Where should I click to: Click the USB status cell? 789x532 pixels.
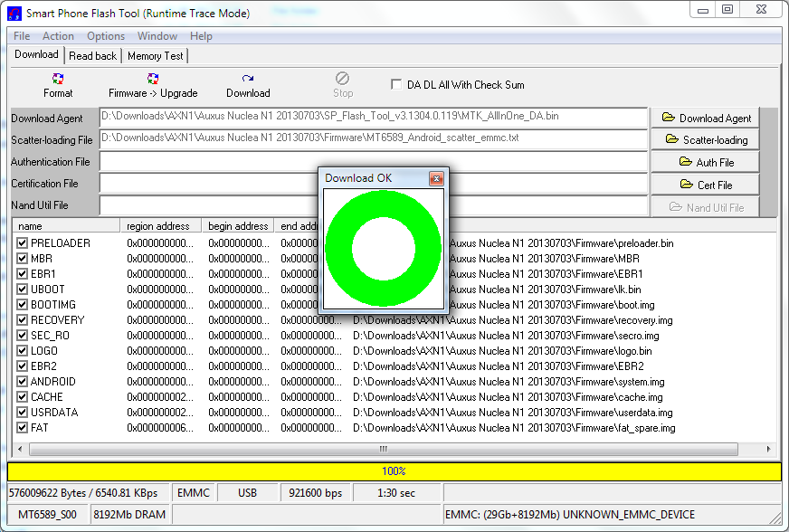pos(247,493)
